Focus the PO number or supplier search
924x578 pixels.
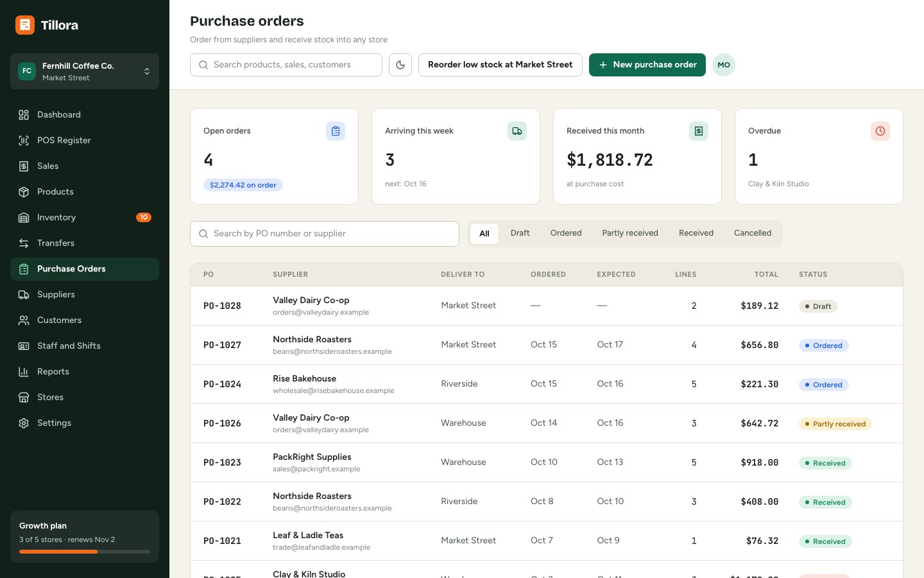click(x=325, y=234)
